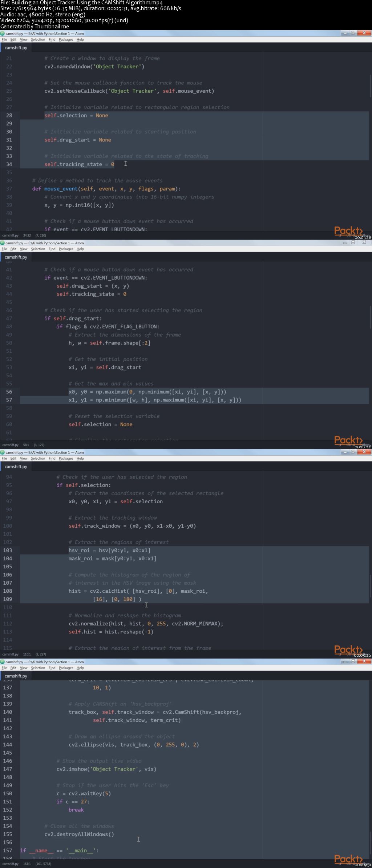Click Atom logo icon in 00:04:31 title bar
The height and width of the screenshot is (868, 372).
[3, 662]
